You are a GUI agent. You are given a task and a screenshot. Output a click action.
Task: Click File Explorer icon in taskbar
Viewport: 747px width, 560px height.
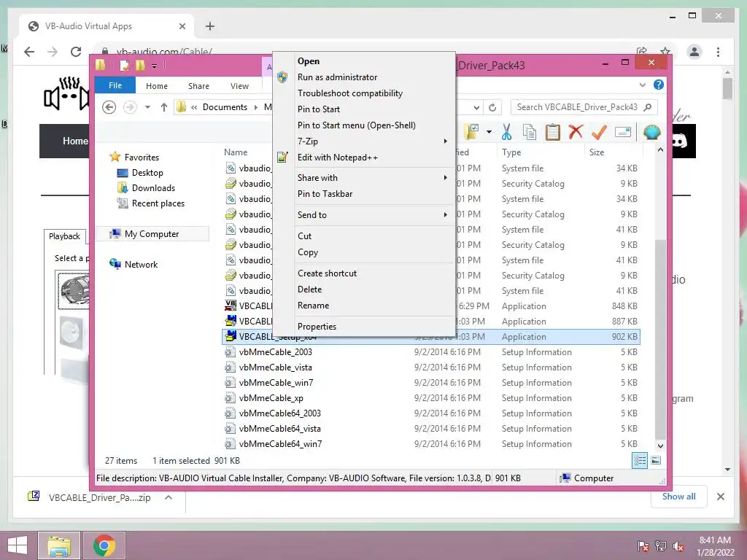59,545
